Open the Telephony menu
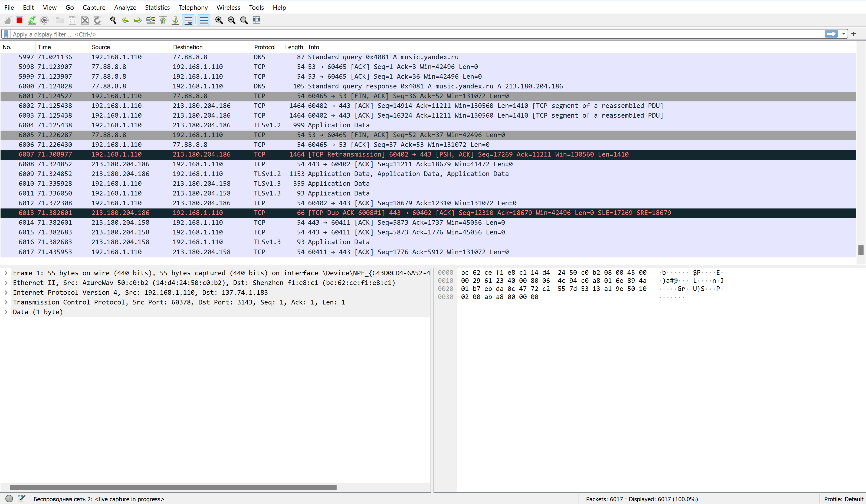 click(x=193, y=7)
